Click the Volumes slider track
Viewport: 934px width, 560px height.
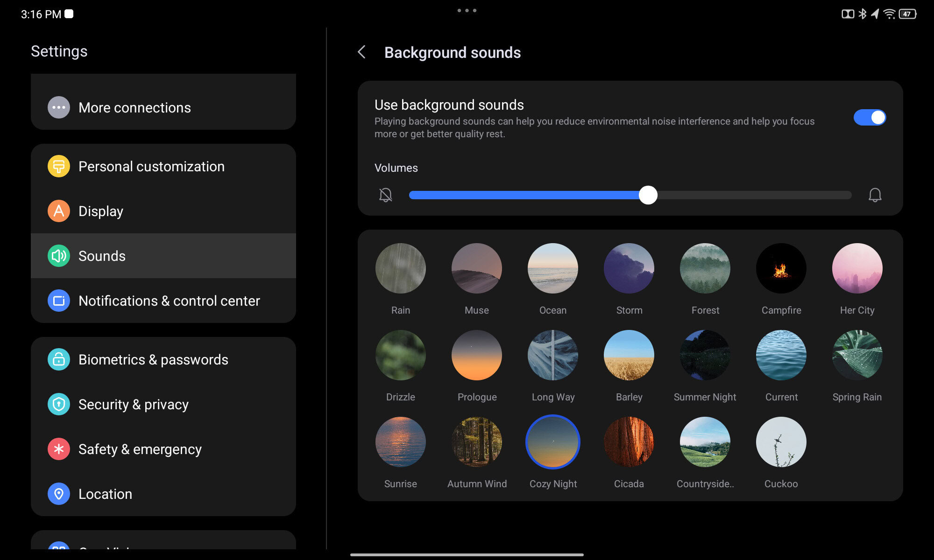coord(747,195)
